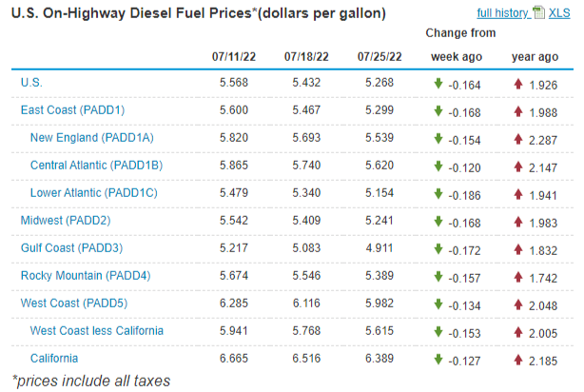Viewport: 584px width, 392px height.
Task: Open the full history link
Action: [x=503, y=13]
